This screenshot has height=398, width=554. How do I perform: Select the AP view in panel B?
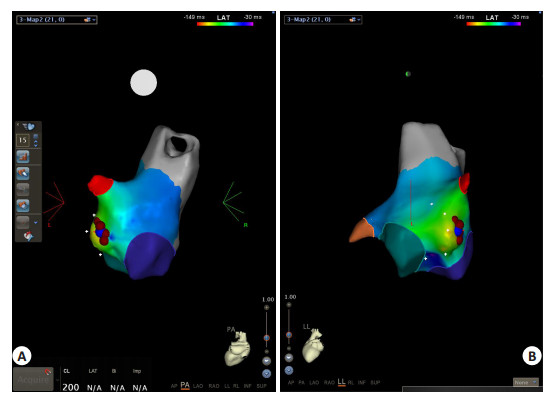pyautogui.click(x=291, y=382)
